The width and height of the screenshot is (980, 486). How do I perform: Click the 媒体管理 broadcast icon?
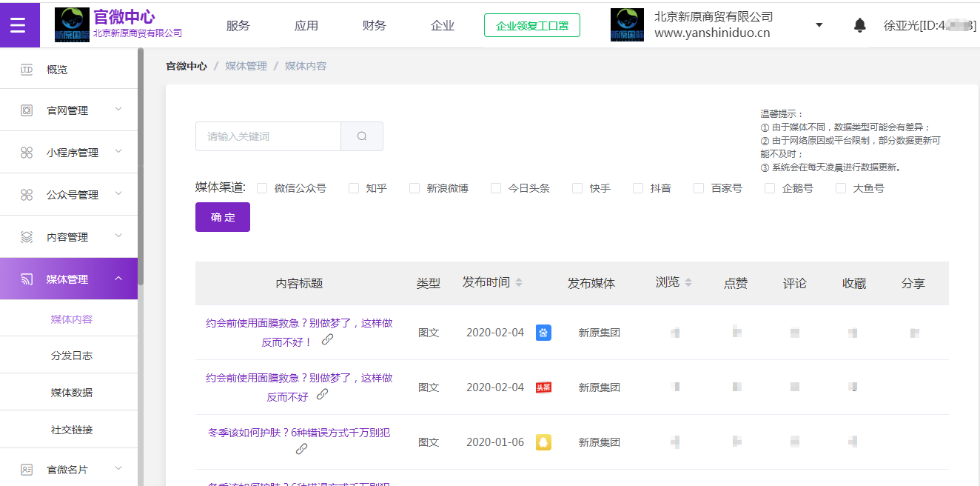pyautogui.click(x=27, y=279)
